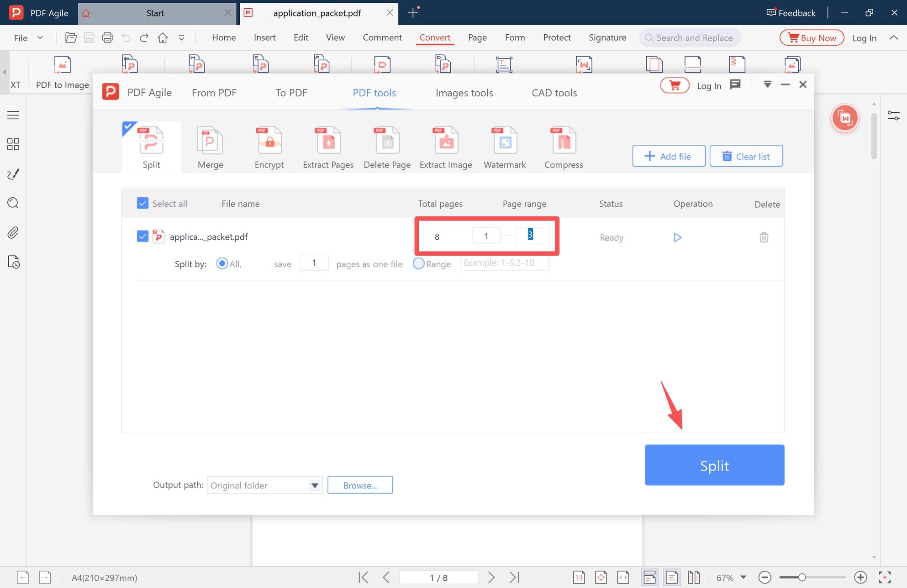Image resolution: width=907 pixels, height=588 pixels.
Task: Click the blue Split button
Action: [714, 465]
